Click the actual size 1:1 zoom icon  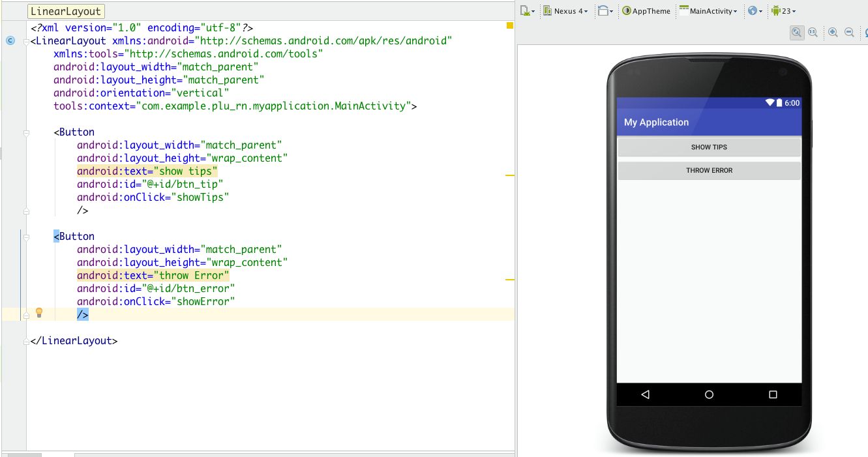pyautogui.click(x=813, y=32)
